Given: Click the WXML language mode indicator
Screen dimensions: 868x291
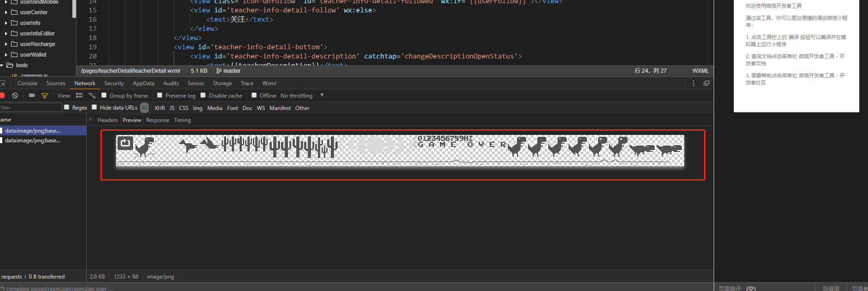Looking at the screenshot, I should point(700,71).
